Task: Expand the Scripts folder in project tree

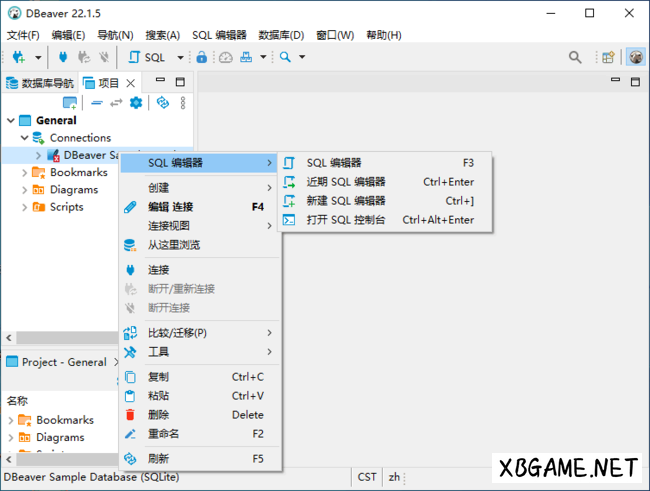Action: (x=25, y=207)
